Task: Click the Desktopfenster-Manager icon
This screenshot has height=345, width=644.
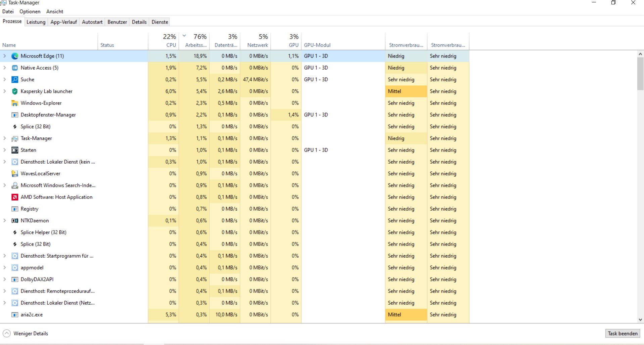Action: 15,115
